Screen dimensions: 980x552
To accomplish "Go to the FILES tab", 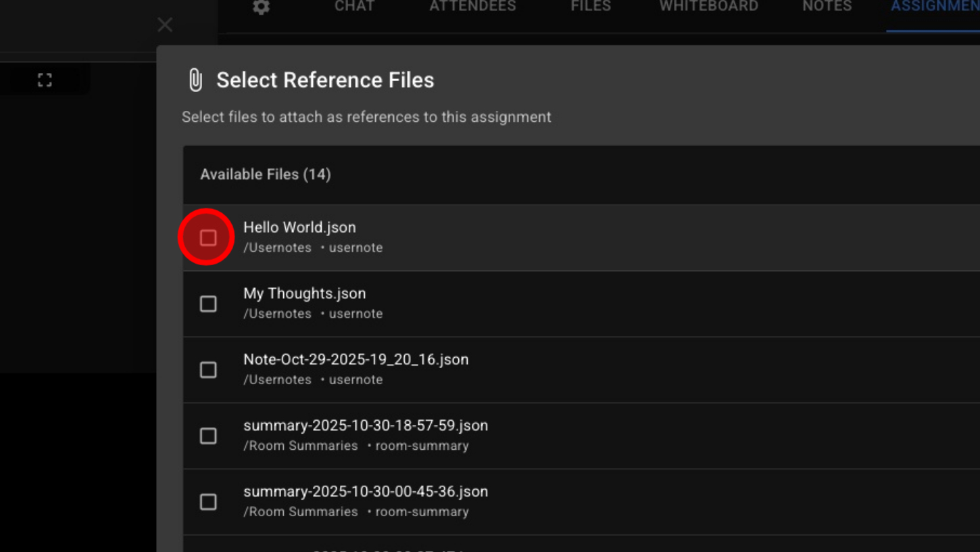I will point(590,7).
